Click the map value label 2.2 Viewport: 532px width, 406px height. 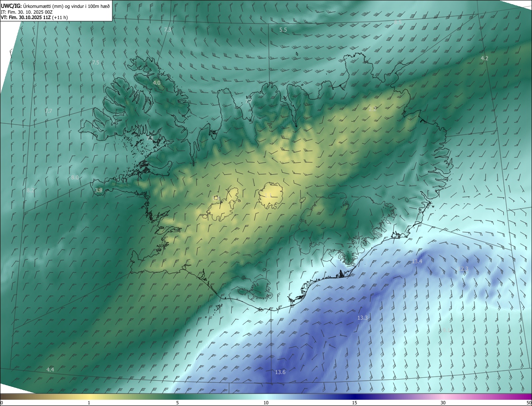(372, 109)
